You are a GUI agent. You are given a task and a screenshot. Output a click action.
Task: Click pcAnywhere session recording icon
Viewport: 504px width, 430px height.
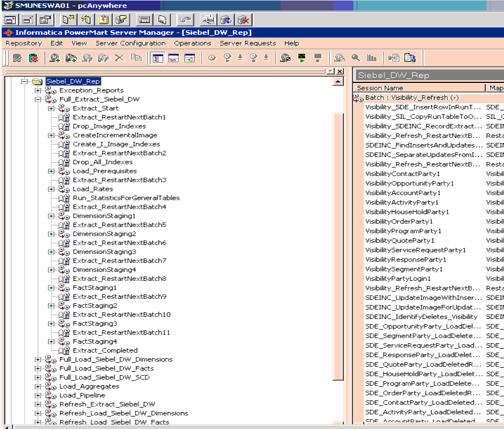click(x=144, y=20)
